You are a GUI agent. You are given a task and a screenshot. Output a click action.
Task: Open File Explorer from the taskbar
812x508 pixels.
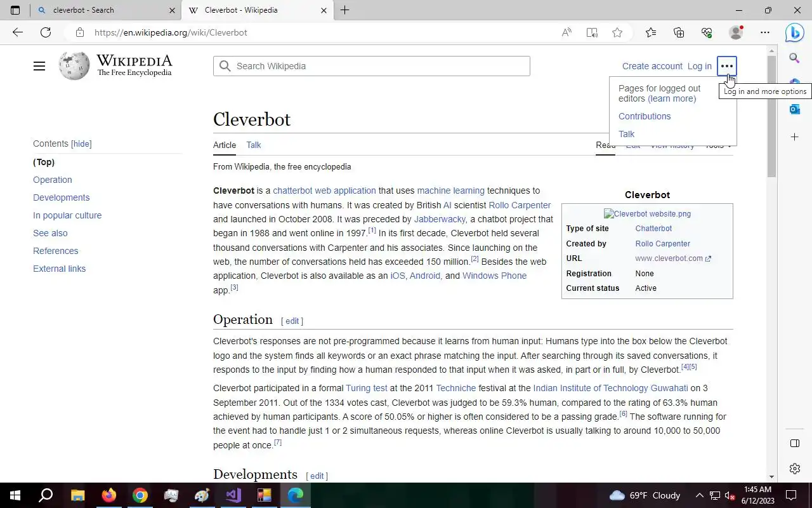point(77,495)
